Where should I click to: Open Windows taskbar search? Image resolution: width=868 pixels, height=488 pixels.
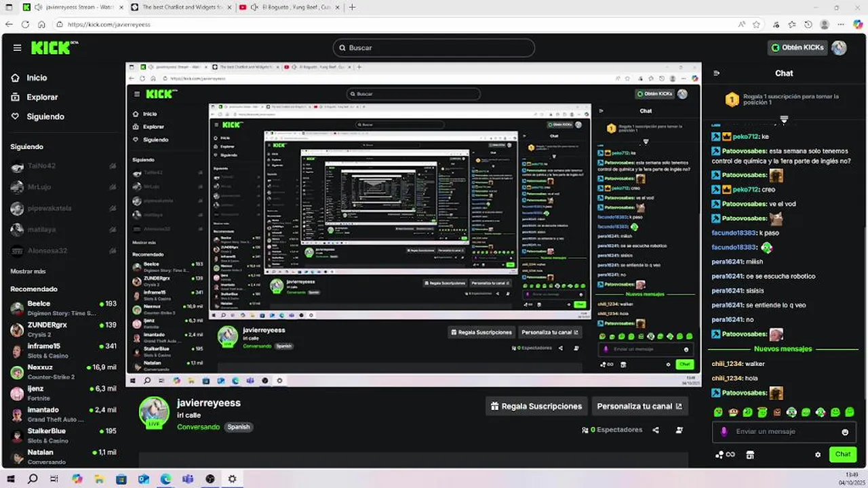(x=33, y=479)
